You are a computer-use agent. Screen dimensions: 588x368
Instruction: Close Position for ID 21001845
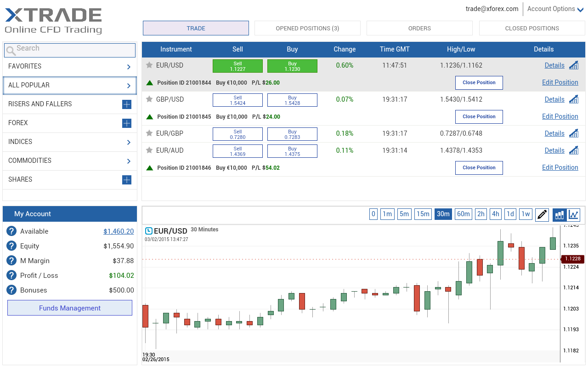tap(479, 117)
